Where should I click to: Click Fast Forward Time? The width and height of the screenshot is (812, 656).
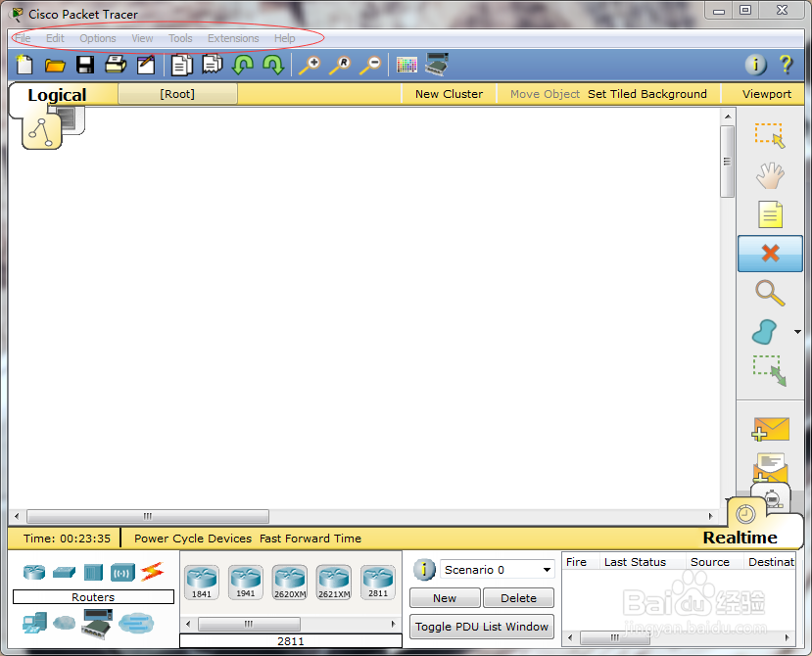pos(310,539)
